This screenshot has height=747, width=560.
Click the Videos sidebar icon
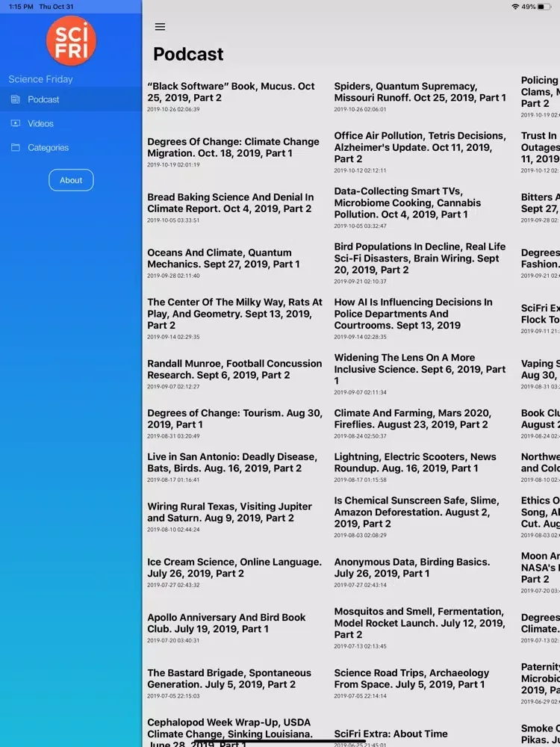16,123
